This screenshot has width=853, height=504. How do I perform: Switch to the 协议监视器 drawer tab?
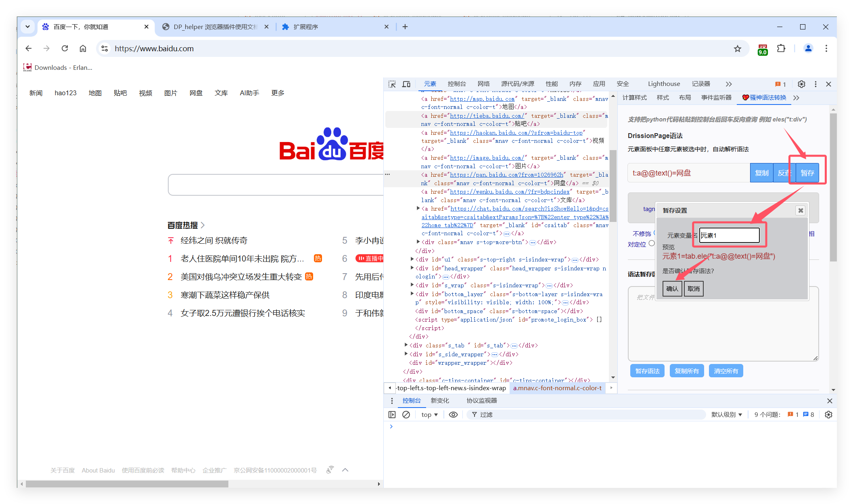click(x=482, y=401)
